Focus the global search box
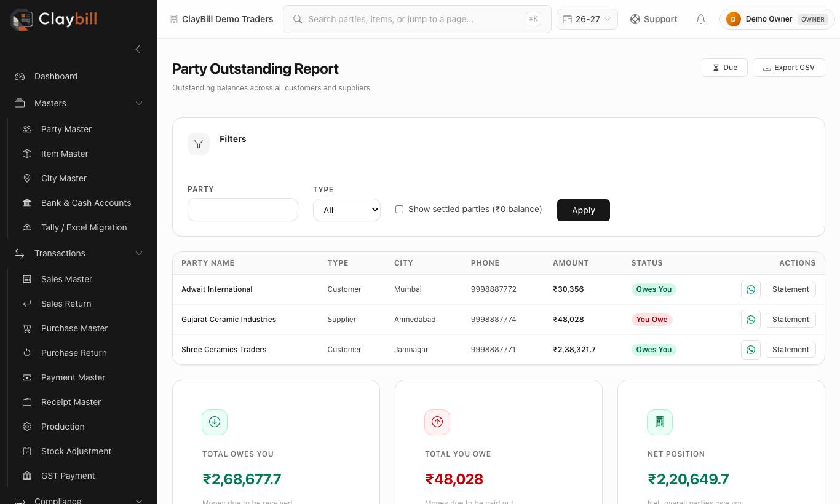This screenshot has width=840, height=504. click(x=417, y=19)
